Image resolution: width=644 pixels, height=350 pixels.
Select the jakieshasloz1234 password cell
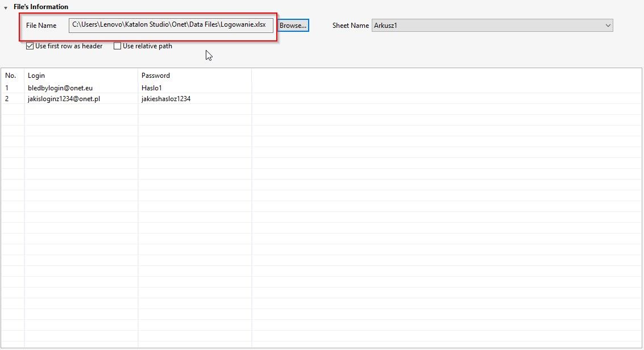166,99
